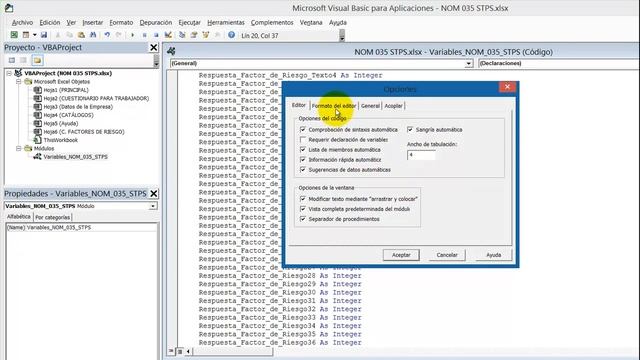Switch to the Acoplar tab
This screenshot has width=640, height=360.
point(393,106)
